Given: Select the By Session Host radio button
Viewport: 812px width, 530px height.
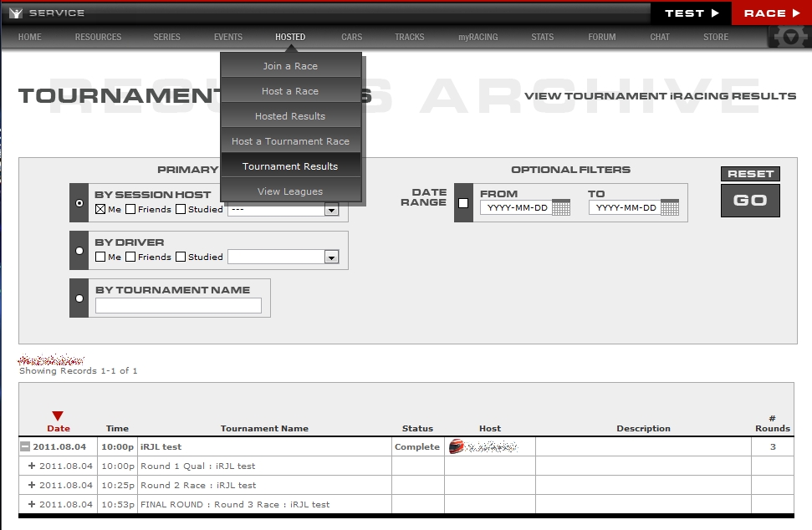Looking at the screenshot, I should pyautogui.click(x=79, y=203).
